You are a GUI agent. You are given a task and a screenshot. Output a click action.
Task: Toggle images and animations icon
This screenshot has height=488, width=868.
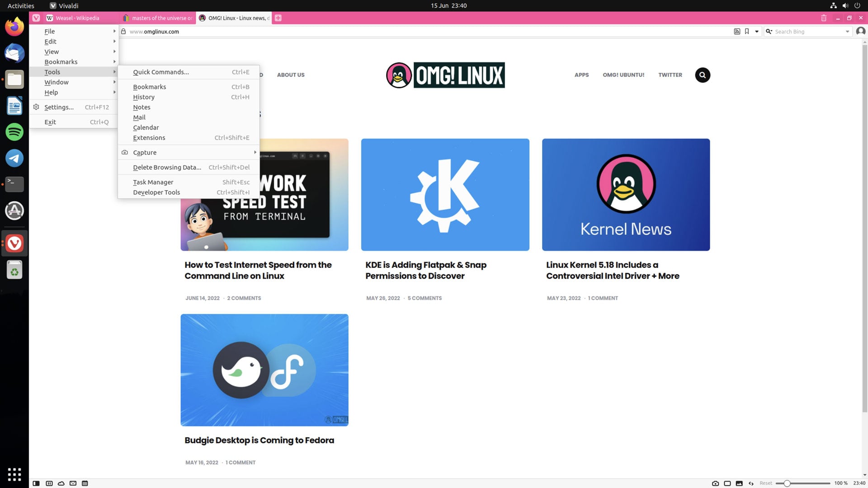pyautogui.click(x=739, y=483)
